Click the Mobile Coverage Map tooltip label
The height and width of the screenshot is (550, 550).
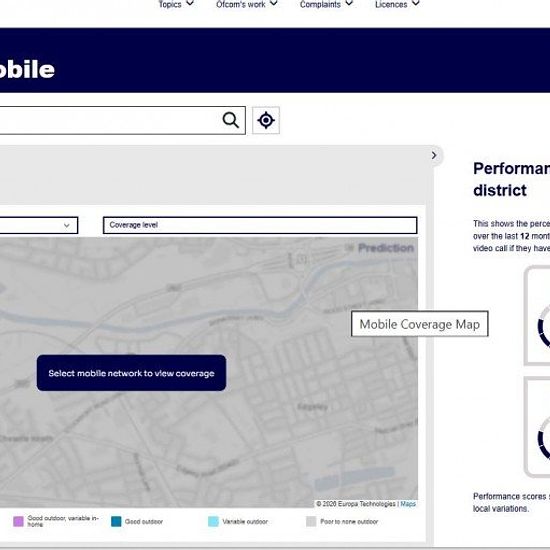(x=420, y=324)
